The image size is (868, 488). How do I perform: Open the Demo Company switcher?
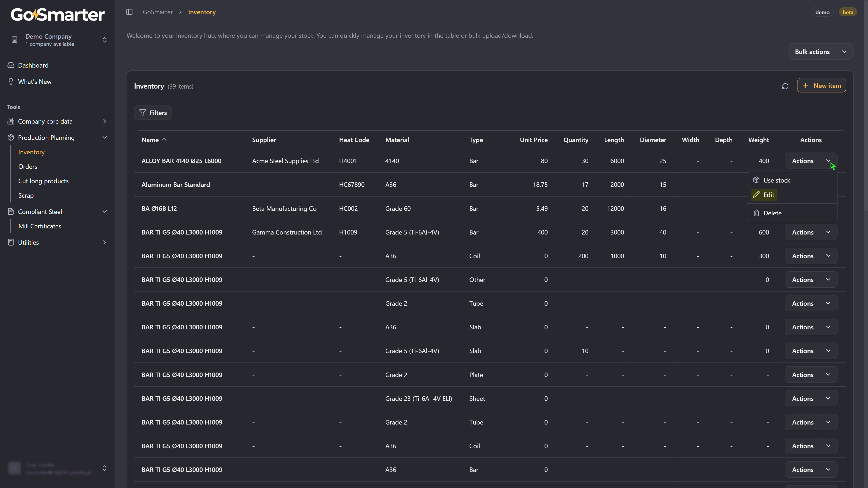coord(104,40)
